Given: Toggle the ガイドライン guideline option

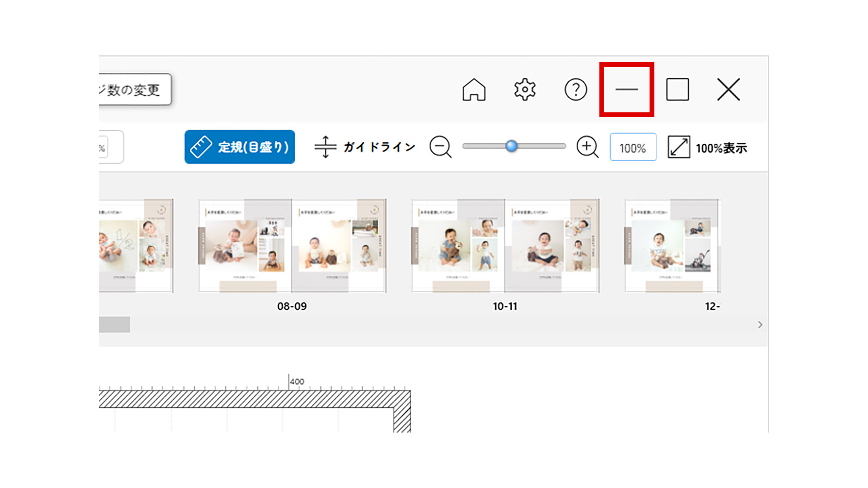Looking at the screenshot, I should (x=365, y=147).
